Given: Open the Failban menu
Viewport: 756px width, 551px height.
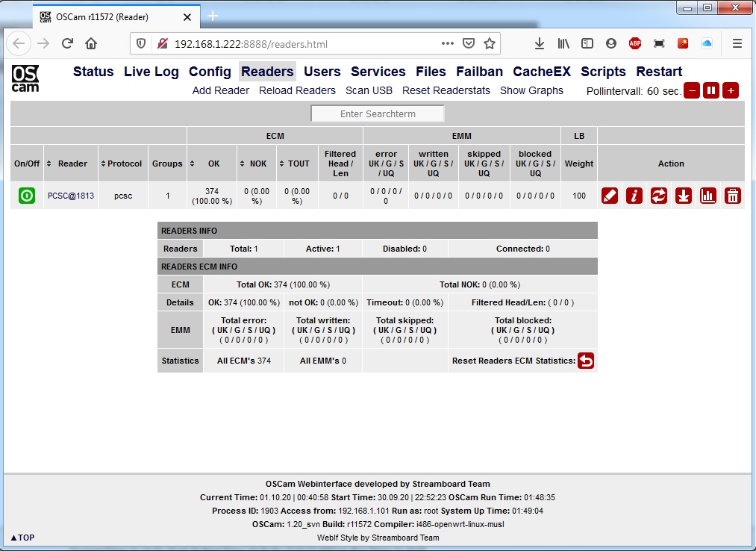Looking at the screenshot, I should tap(479, 72).
